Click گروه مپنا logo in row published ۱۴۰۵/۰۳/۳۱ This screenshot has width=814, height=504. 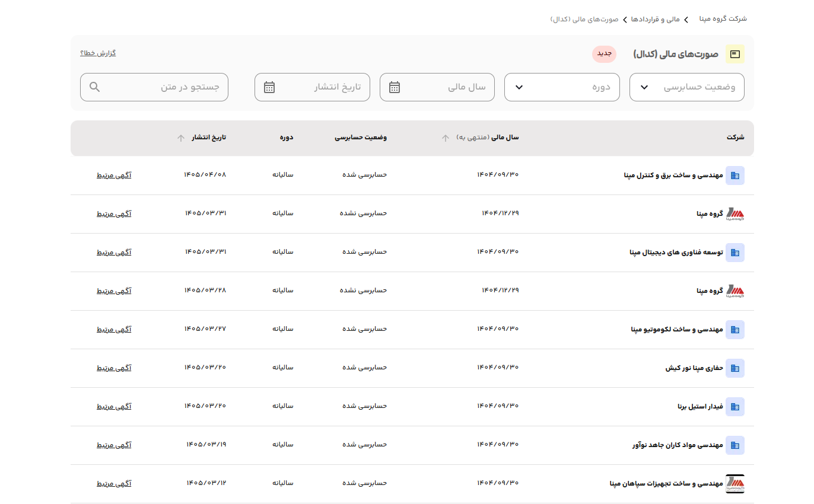tap(735, 214)
